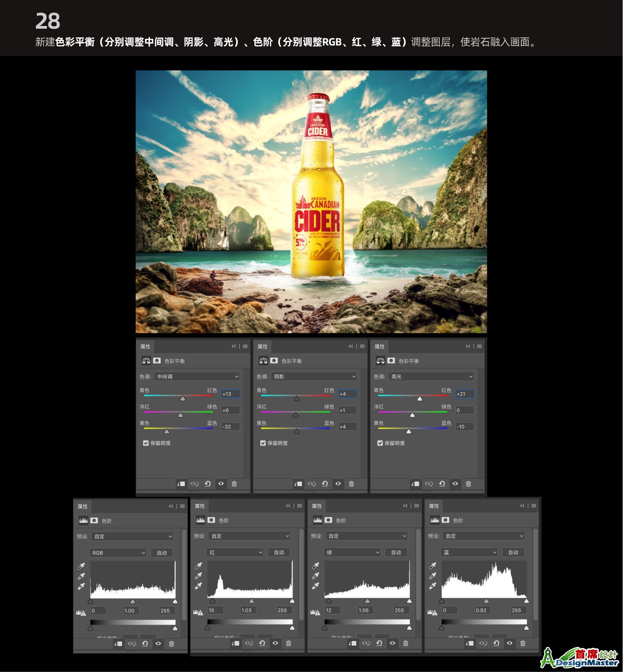Select the 属性 tab of the RGB levels panel
The height and width of the screenshot is (672, 623).
[x=82, y=506]
